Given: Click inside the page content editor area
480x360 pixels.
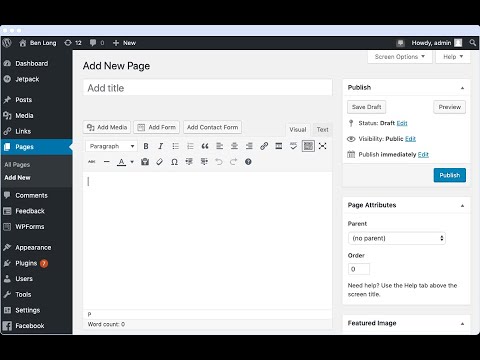Looking at the screenshot, I should (x=207, y=240).
